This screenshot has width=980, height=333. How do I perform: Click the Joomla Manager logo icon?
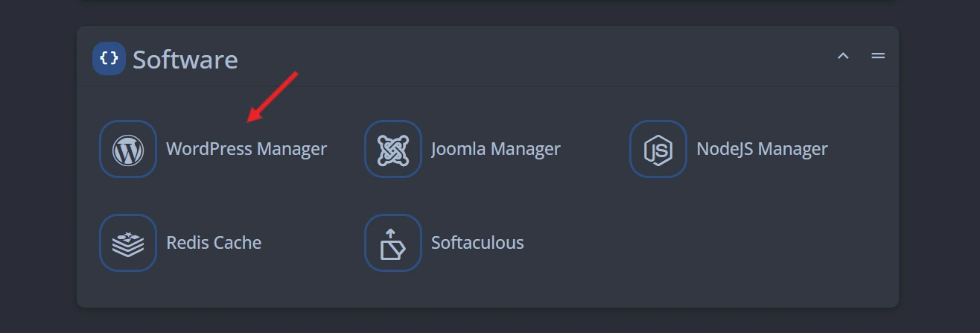click(393, 149)
